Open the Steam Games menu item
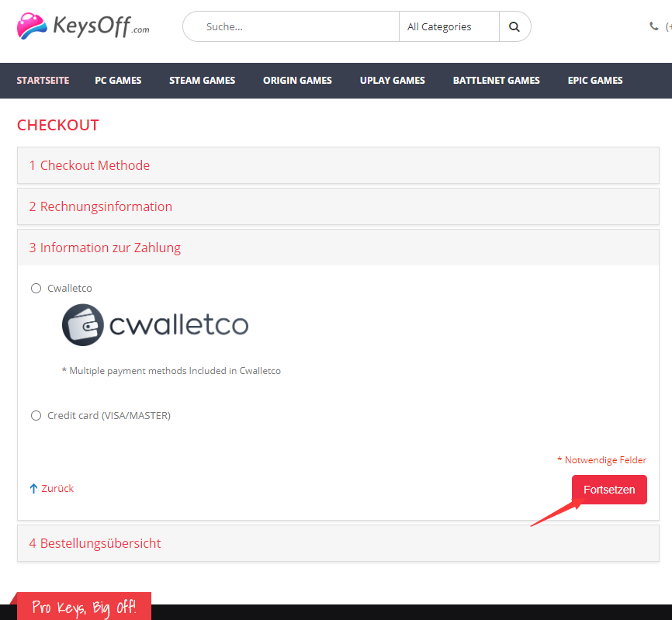The width and height of the screenshot is (672, 620). click(x=202, y=81)
